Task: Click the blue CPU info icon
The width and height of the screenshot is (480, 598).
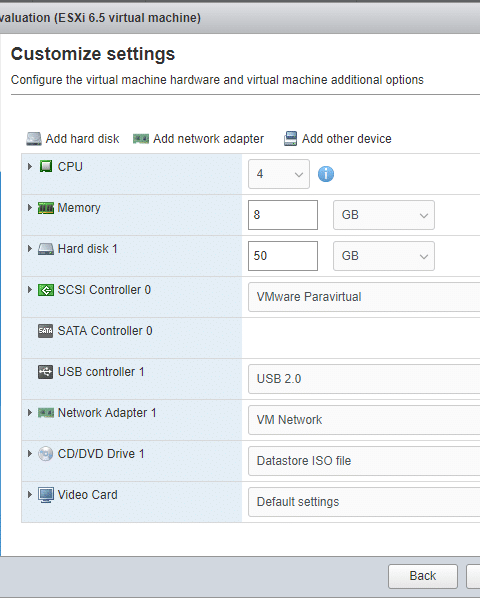Action: click(x=326, y=174)
